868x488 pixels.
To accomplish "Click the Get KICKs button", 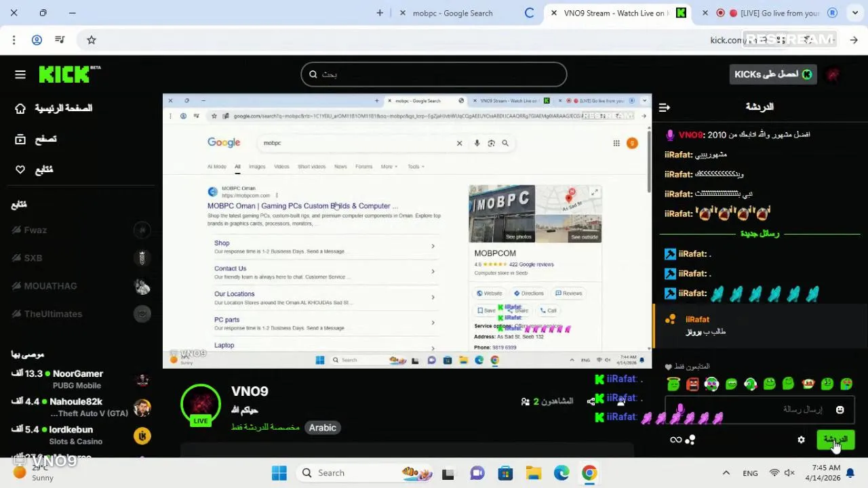I will (772, 74).
